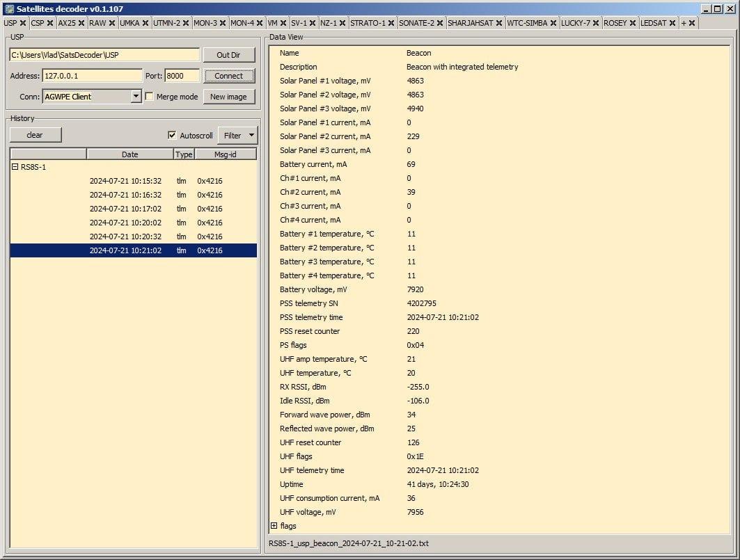Close the STRATO-1 tab with its X
The height and width of the screenshot is (560, 740).
(x=391, y=23)
